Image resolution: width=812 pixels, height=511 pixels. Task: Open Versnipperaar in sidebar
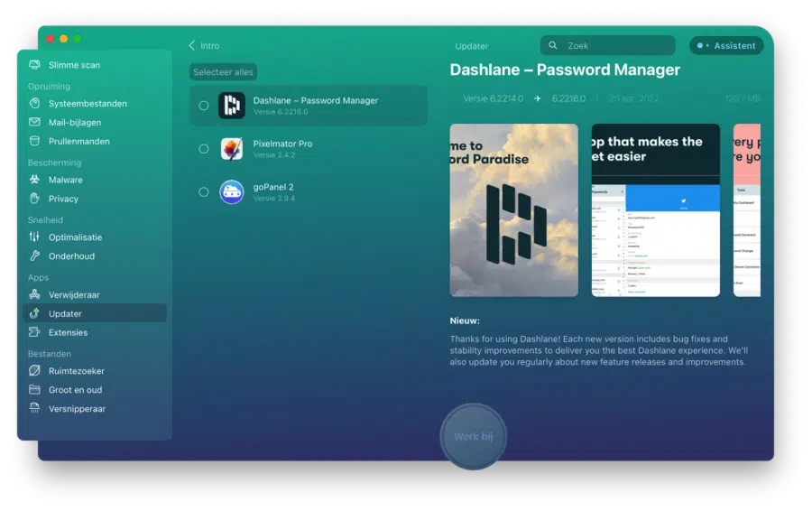click(97, 408)
